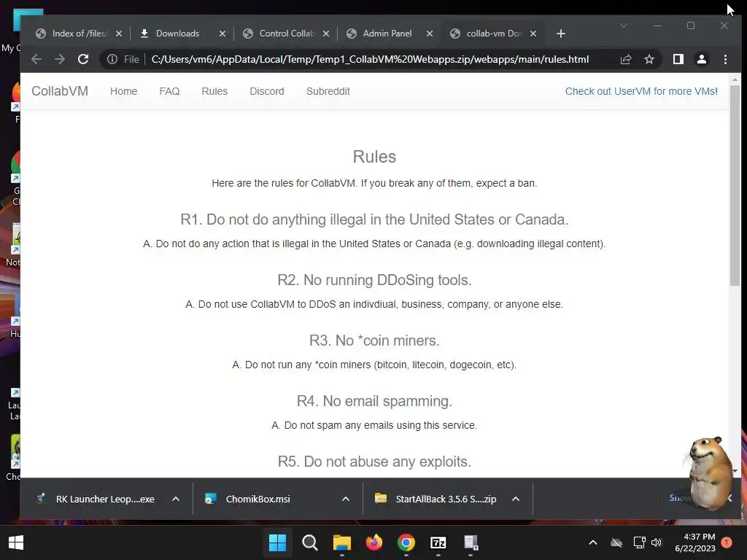Click the network tray icon
This screenshot has width=747, height=560.
(x=639, y=542)
